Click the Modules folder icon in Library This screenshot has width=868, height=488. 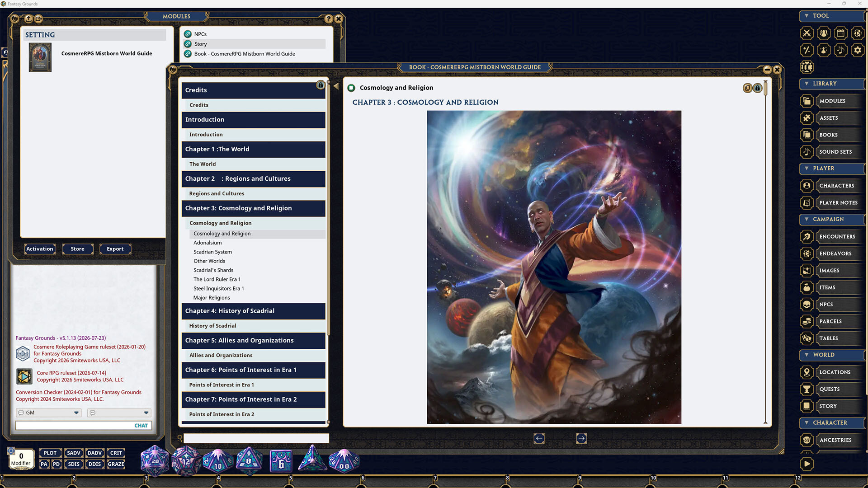807,101
